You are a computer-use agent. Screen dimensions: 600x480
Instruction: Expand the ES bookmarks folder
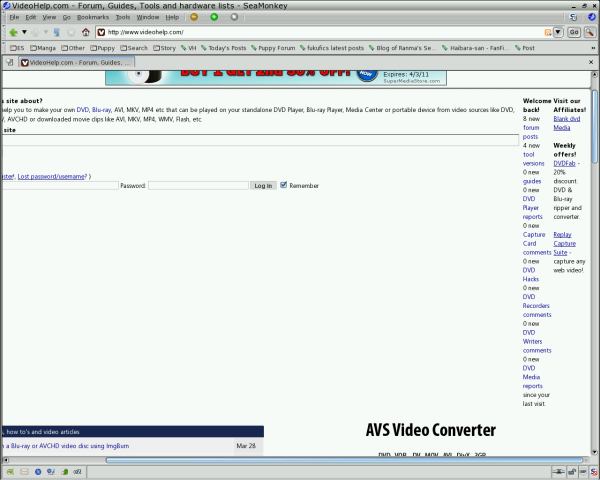tap(17, 48)
